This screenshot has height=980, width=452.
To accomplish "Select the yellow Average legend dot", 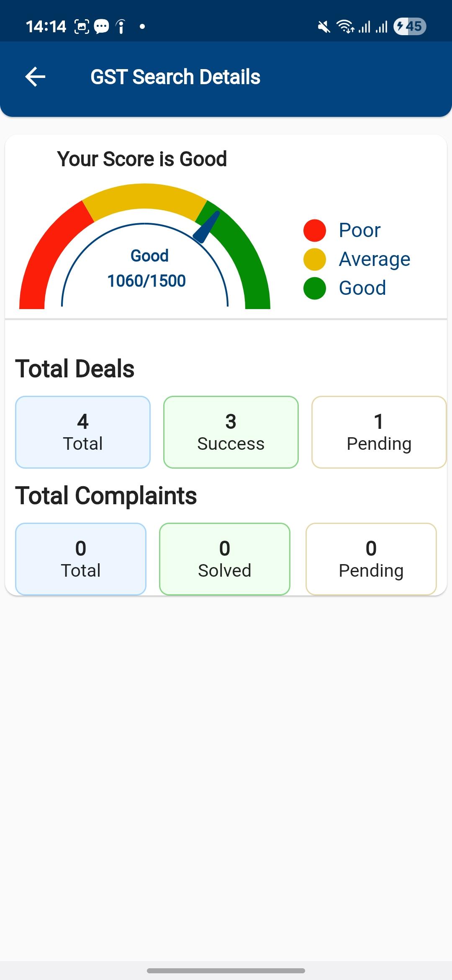I will (x=315, y=259).
